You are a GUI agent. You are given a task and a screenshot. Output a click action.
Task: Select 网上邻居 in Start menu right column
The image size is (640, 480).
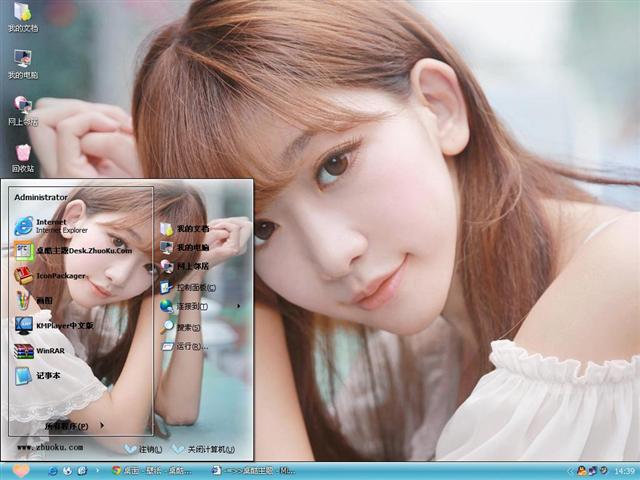184,266
